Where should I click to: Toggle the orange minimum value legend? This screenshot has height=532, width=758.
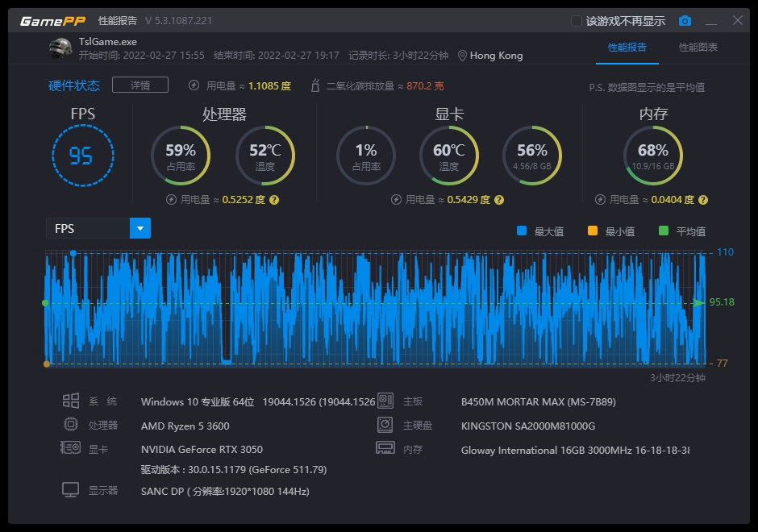tap(593, 231)
